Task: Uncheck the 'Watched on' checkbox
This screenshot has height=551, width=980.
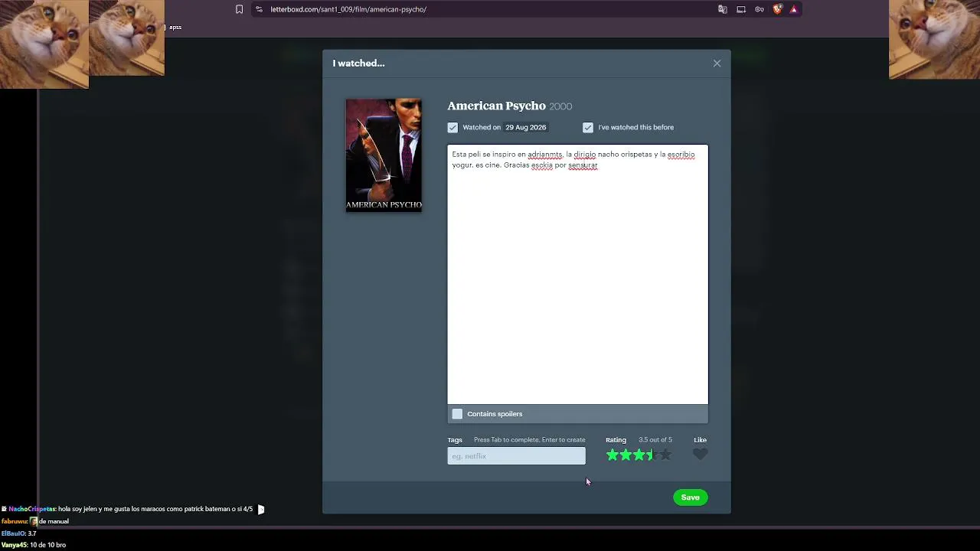Action: click(x=452, y=128)
